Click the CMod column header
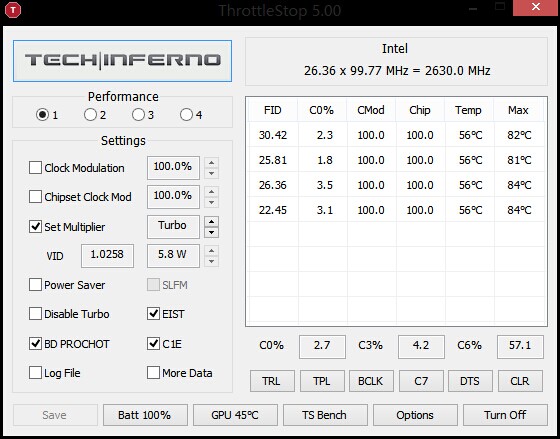560x439 pixels. tap(371, 110)
